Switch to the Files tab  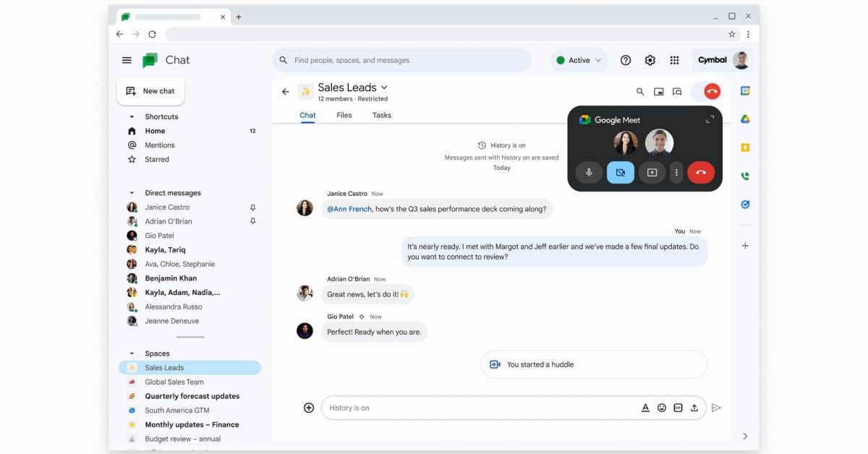pyautogui.click(x=344, y=115)
